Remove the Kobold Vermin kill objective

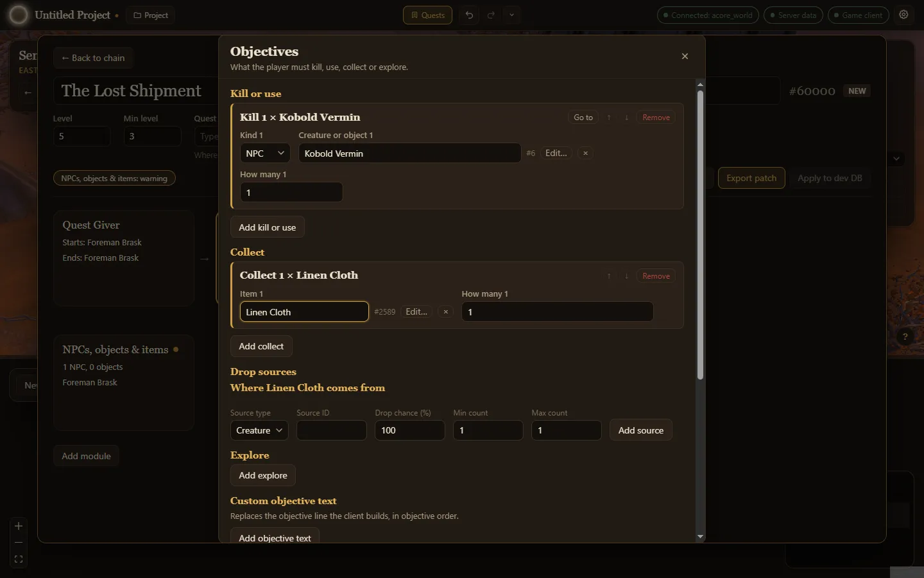(x=656, y=118)
